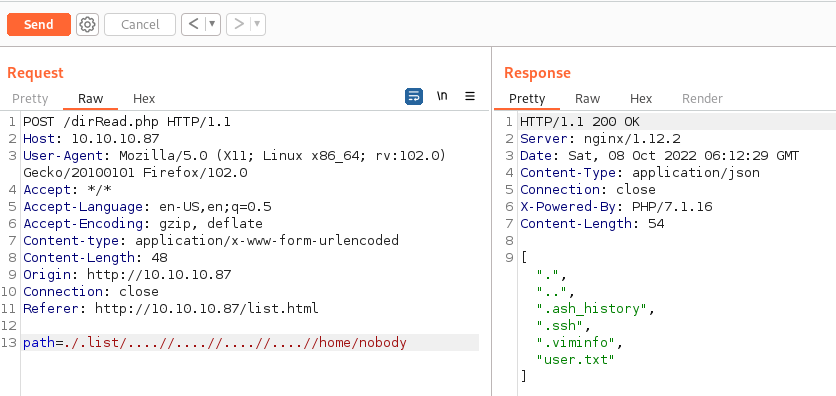This screenshot has height=396, width=836.
Task: Click the HTTP/1.1 200 OK status line
Action: pyautogui.click(x=580, y=122)
